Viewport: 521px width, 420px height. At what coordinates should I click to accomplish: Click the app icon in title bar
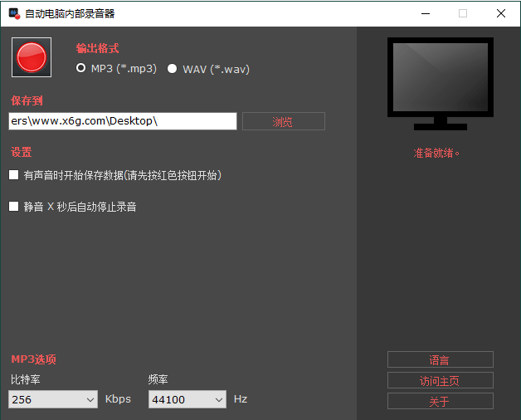13,13
